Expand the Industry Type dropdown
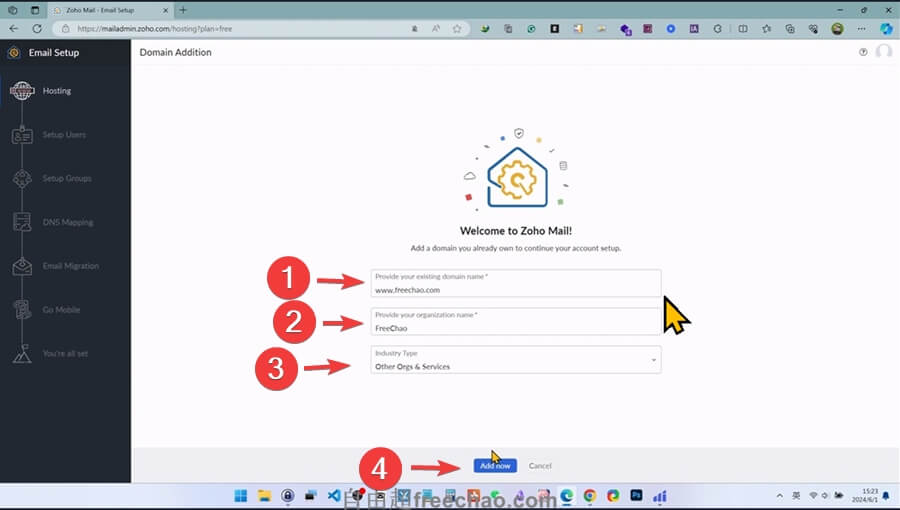The width and height of the screenshot is (900, 510). coord(515,360)
